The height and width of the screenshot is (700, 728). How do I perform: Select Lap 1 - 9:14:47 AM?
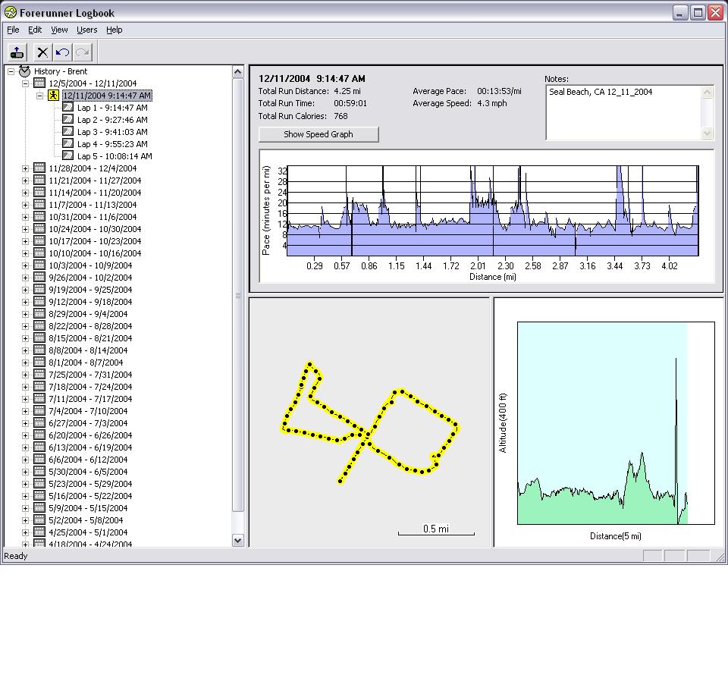coord(112,108)
